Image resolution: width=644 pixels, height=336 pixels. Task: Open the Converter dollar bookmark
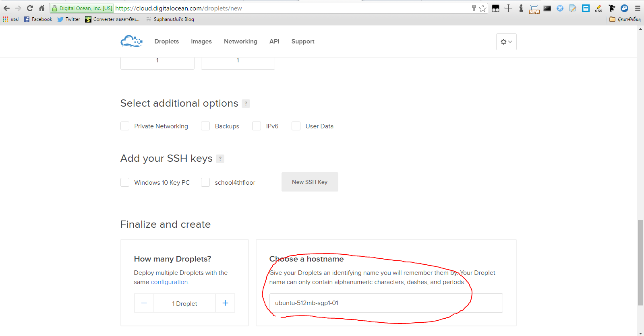coord(112,19)
